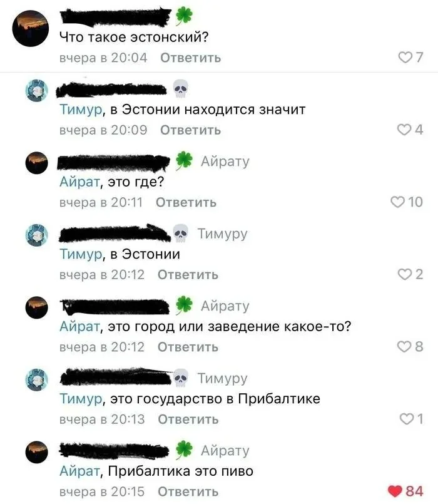
Task: Unlike the red heart with 84 likes
Action: pos(395,491)
